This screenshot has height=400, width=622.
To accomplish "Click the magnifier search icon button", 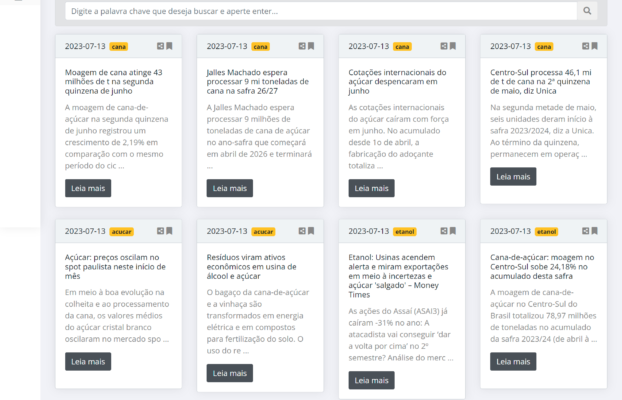I will point(587,11).
